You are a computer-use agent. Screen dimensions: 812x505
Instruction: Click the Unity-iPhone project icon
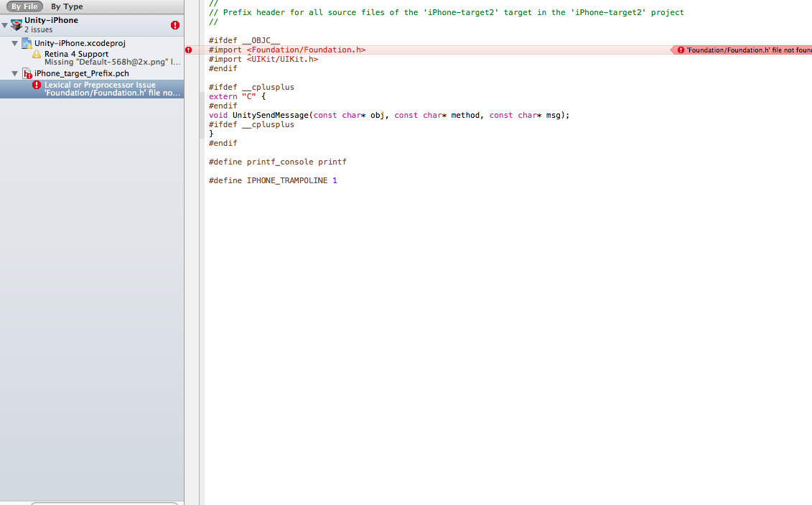pyautogui.click(x=16, y=24)
